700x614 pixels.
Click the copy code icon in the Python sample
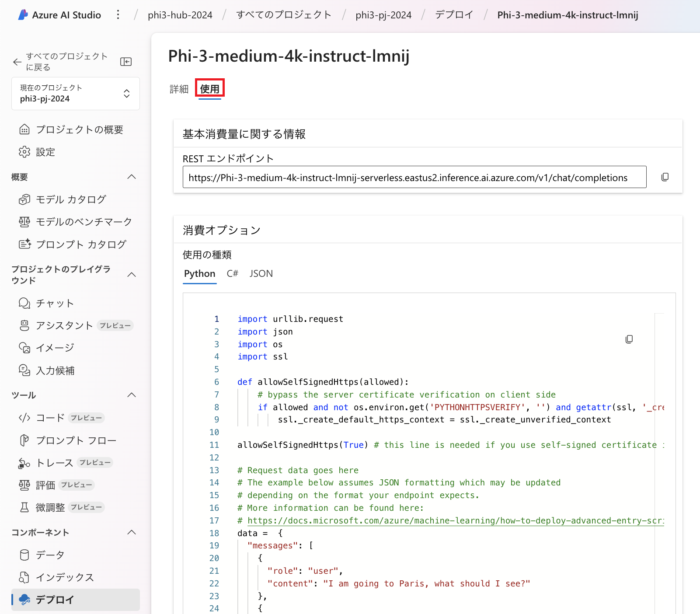click(629, 339)
